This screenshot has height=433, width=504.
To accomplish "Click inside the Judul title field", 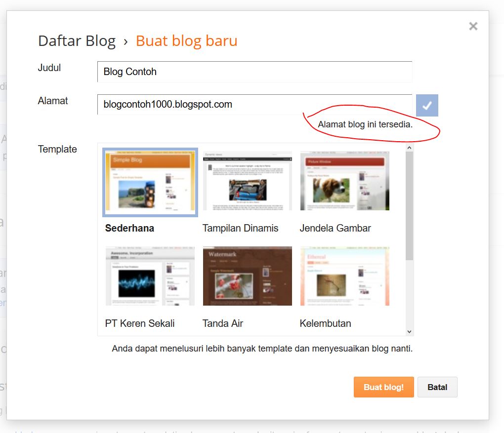I will [x=254, y=72].
